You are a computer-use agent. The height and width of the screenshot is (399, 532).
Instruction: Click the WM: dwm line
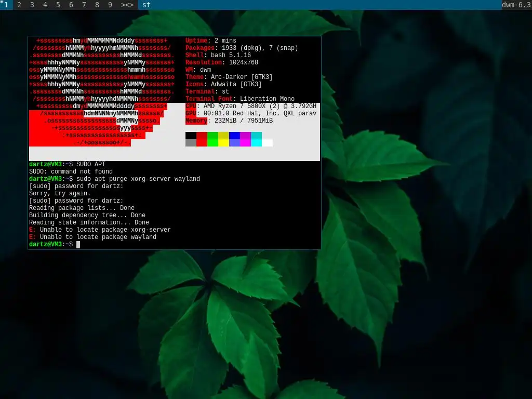coord(198,70)
